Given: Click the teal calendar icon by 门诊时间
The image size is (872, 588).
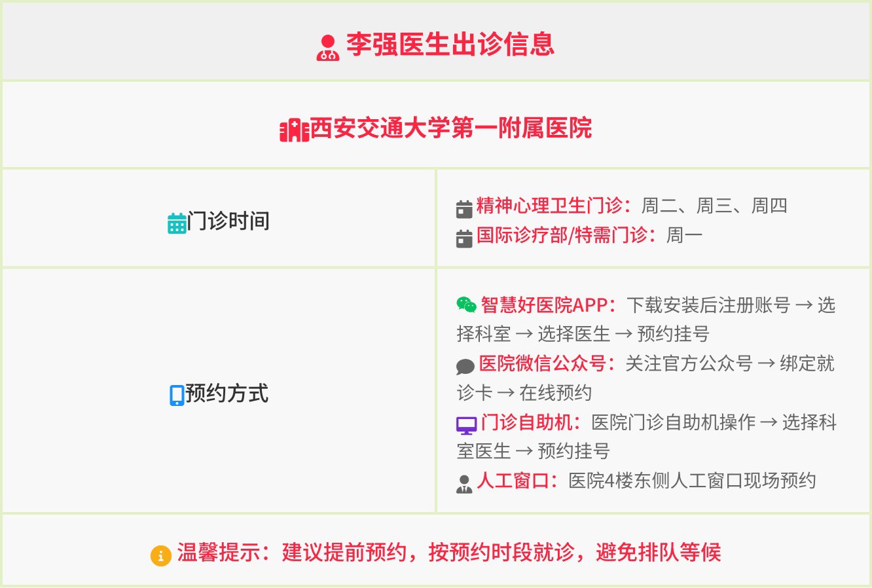Looking at the screenshot, I should click(x=177, y=223).
